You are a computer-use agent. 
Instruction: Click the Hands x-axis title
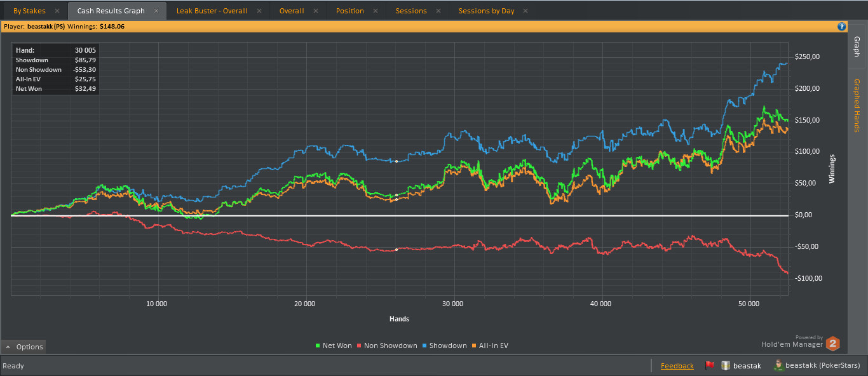pos(400,319)
